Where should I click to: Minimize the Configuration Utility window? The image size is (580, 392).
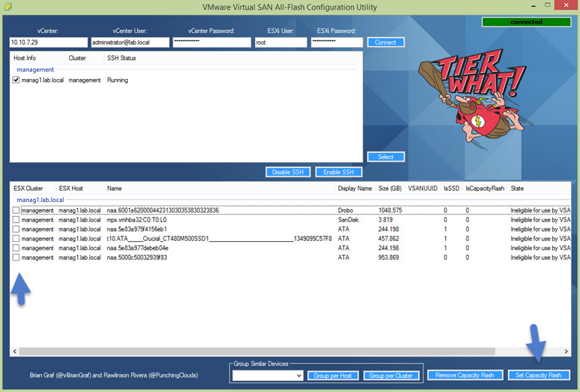[533, 6]
